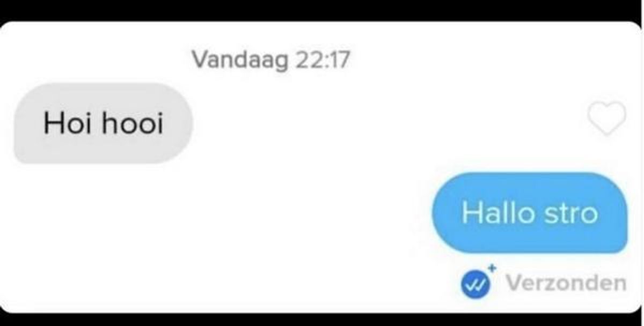Select the blue "Hallo stro" sent bubble

(x=530, y=213)
